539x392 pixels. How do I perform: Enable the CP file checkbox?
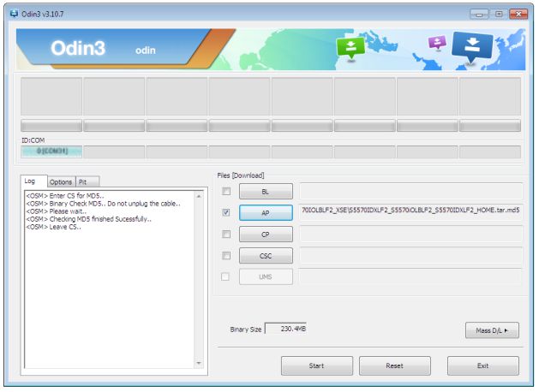[x=226, y=235]
